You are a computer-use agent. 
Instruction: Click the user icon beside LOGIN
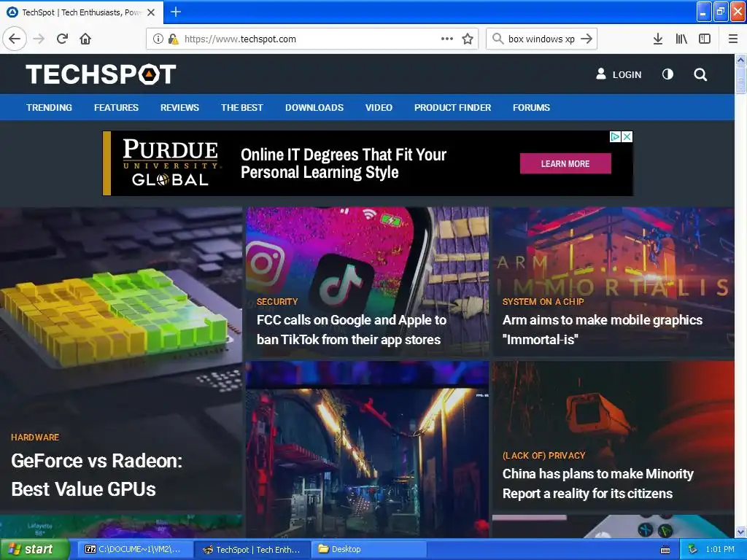pos(601,74)
